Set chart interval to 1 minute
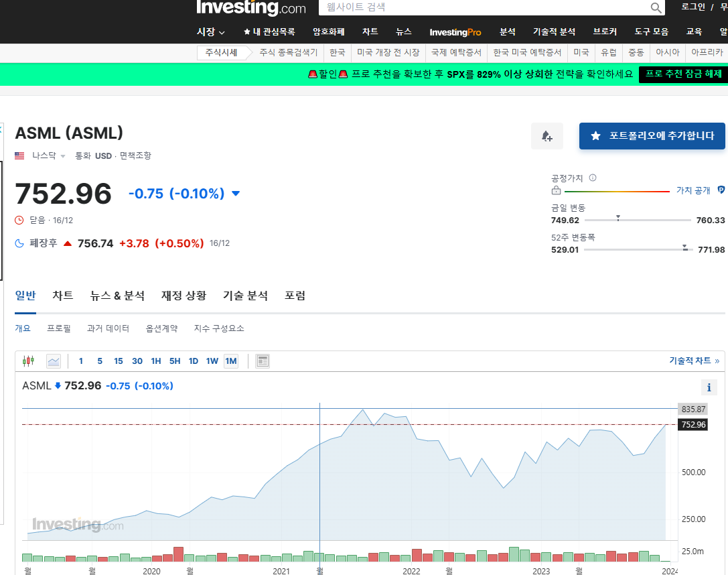The height and width of the screenshot is (575, 728). point(81,361)
